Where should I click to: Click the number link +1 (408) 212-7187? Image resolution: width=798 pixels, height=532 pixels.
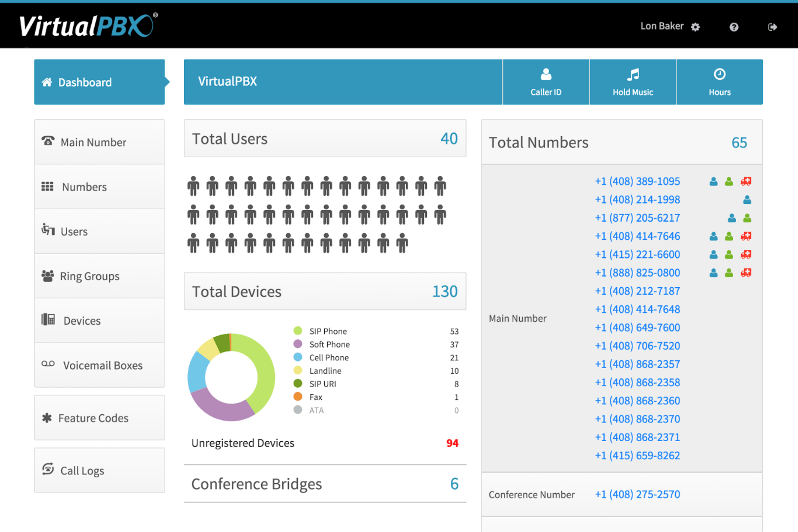click(637, 291)
